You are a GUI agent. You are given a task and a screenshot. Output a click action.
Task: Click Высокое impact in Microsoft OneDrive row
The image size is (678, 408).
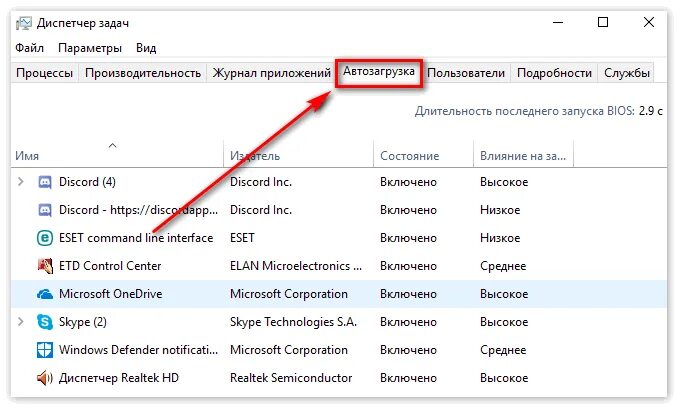pyautogui.click(x=504, y=294)
